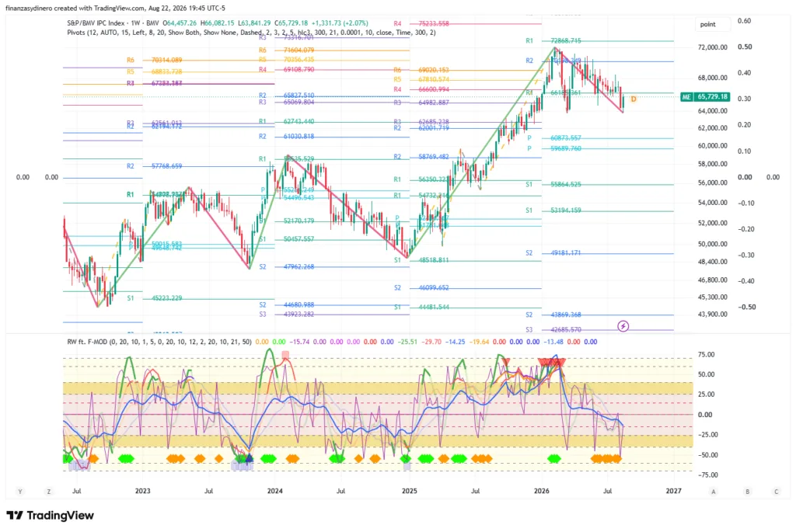Viewport: 796px width, 532px height.
Task: Click the RW ft. F-MOD indicator legend
Action: [x=159, y=342]
